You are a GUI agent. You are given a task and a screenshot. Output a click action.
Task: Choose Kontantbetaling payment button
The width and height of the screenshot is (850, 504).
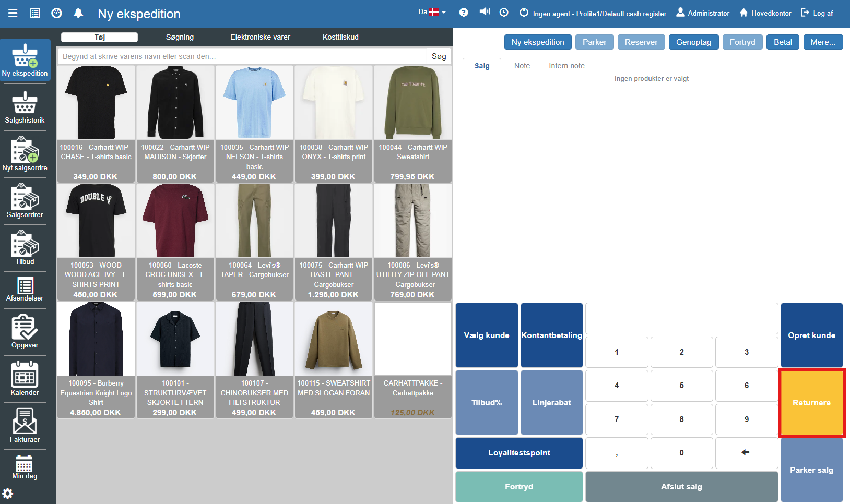(x=552, y=335)
